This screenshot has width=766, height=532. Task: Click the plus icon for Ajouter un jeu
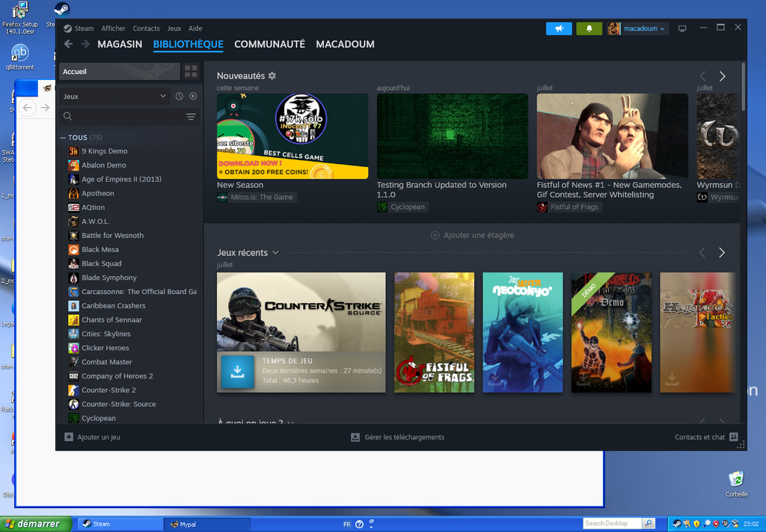pyautogui.click(x=69, y=437)
